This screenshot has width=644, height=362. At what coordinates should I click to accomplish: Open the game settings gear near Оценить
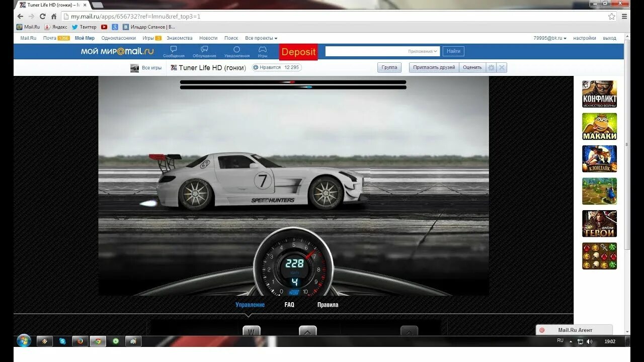(x=491, y=67)
